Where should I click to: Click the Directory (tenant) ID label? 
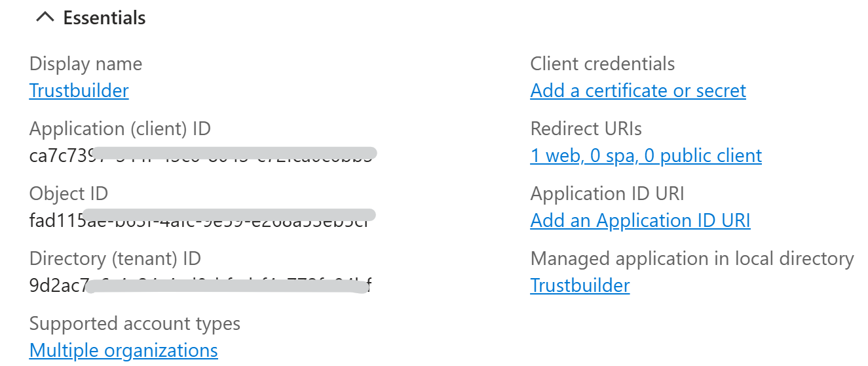coord(115,258)
